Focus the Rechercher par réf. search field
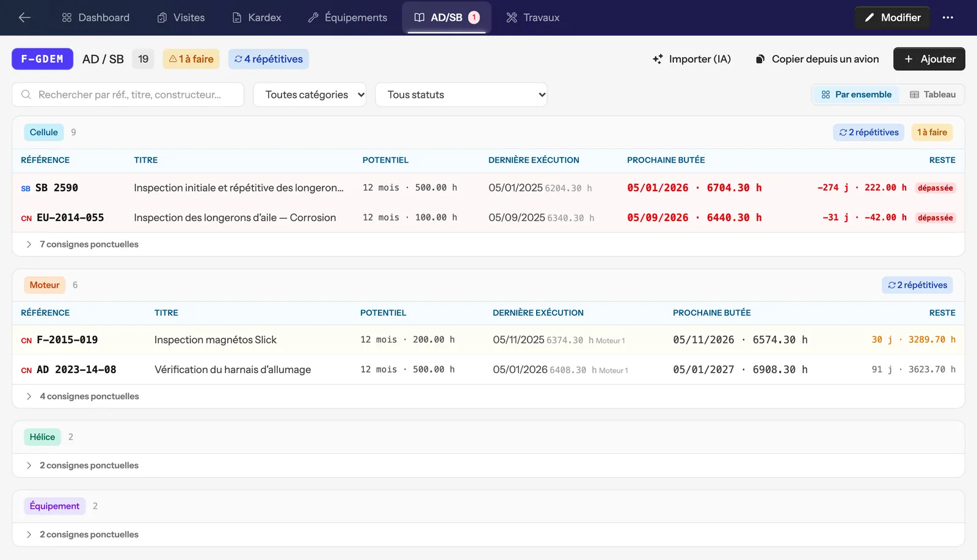 tap(128, 95)
